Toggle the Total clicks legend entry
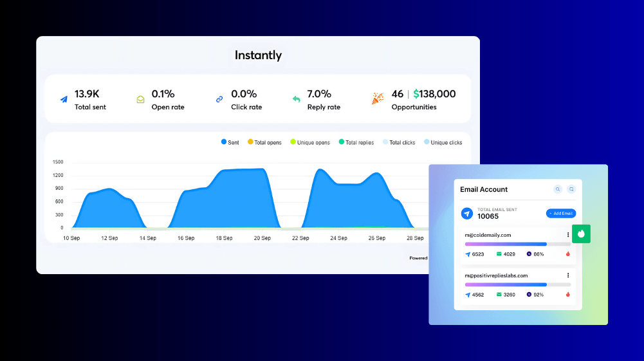Screen dimensions: 644x361 [399, 142]
